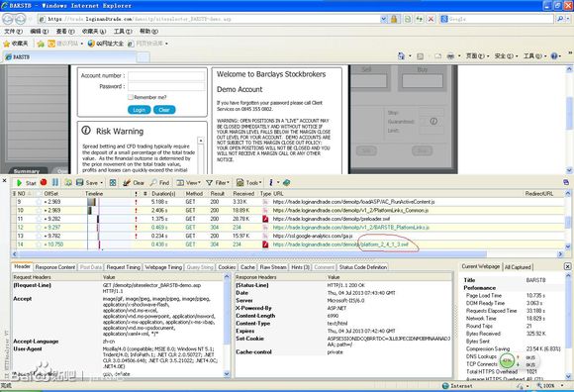Click the info icon in the analyzer toolbar

coord(271,182)
